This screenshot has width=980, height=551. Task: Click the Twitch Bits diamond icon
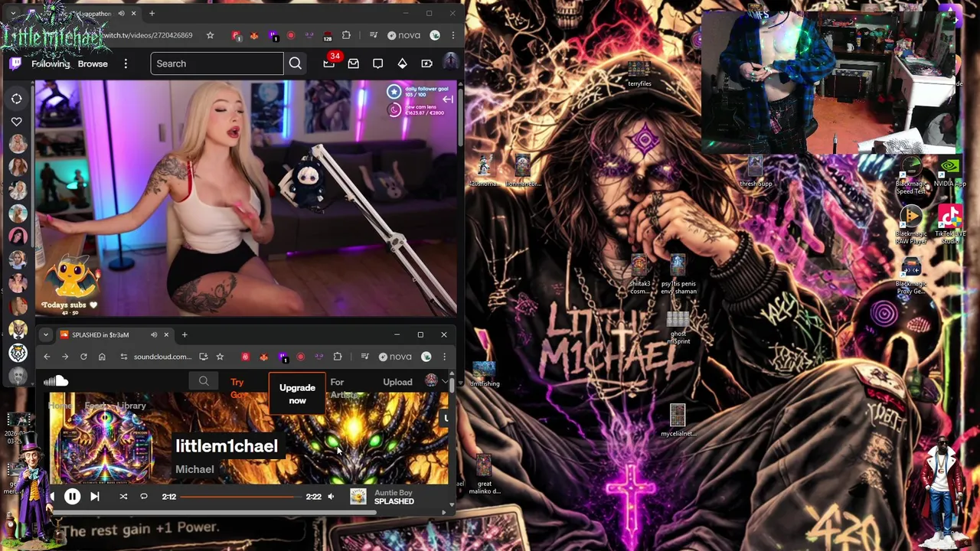[x=402, y=64]
